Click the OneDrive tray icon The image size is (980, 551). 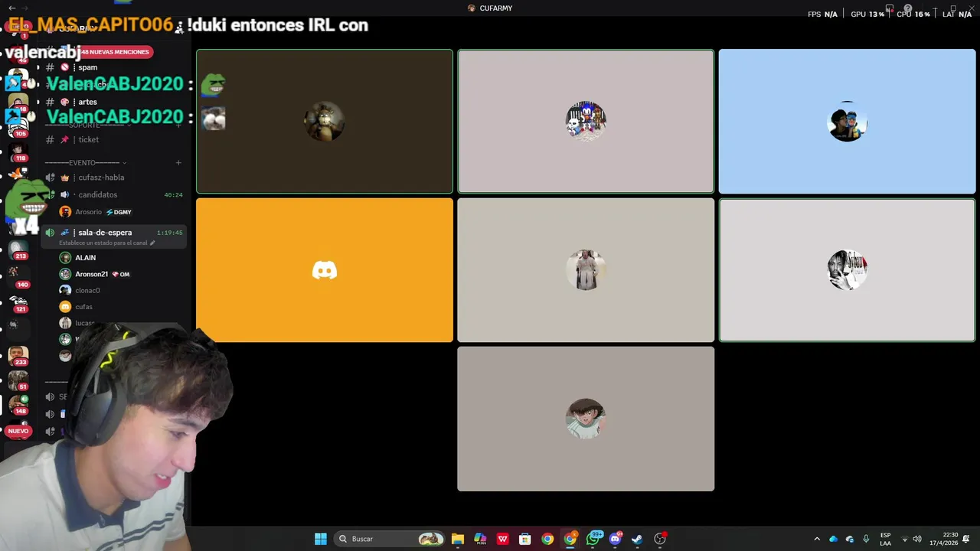(x=834, y=539)
